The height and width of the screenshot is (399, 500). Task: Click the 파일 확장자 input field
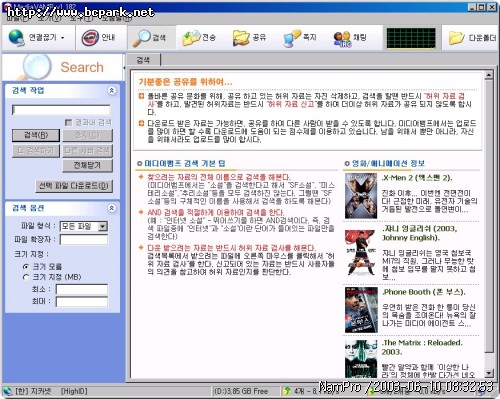(84, 239)
